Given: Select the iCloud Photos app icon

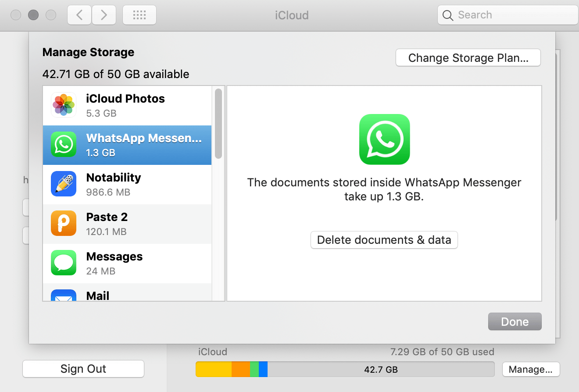Looking at the screenshot, I should click(x=63, y=105).
